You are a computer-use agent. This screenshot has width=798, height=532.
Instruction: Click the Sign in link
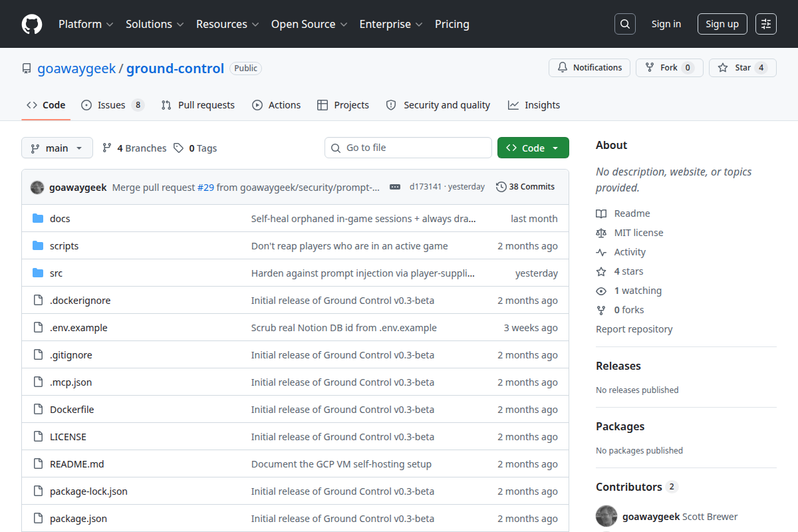coord(666,24)
